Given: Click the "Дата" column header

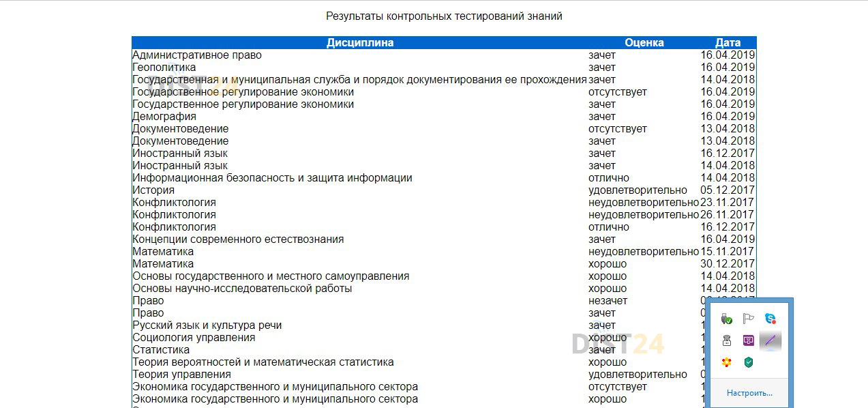Looking at the screenshot, I should 729,42.
